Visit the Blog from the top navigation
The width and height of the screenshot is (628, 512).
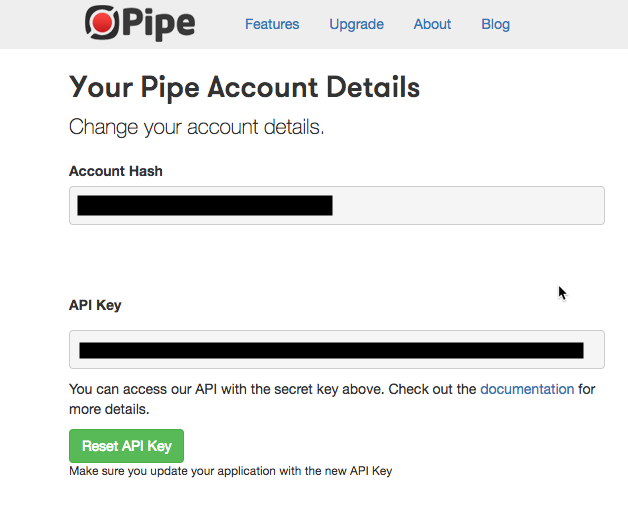[x=495, y=24]
